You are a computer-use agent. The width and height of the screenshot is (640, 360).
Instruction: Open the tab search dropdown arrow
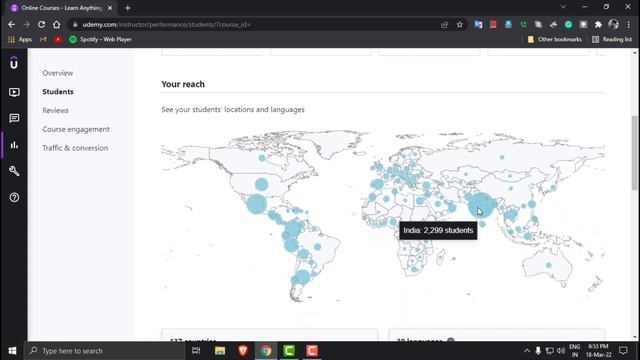coord(563,7)
